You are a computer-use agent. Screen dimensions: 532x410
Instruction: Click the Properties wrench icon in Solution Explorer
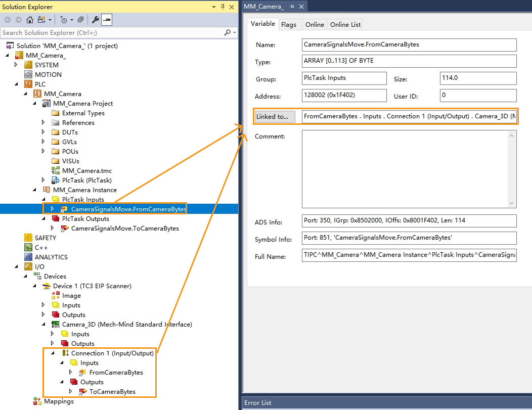click(95, 18)
